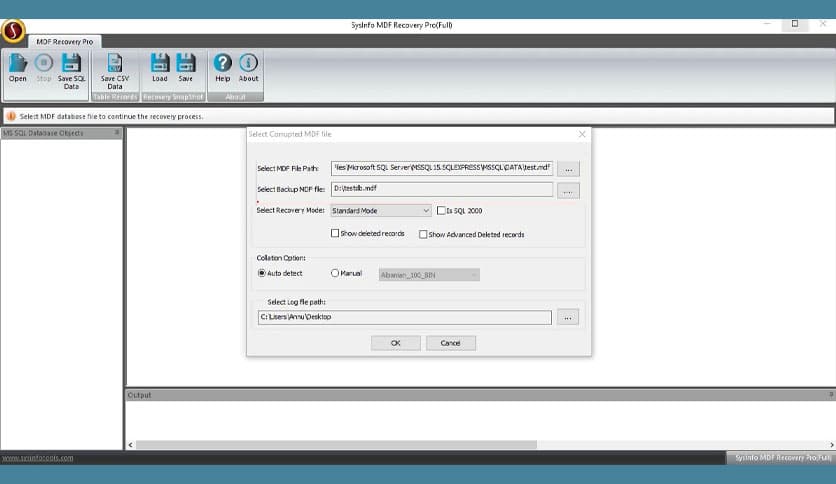
Task: Click the MS-SQL Database Objects panel header
Action: pyautogui.click(x=61, y=133)
